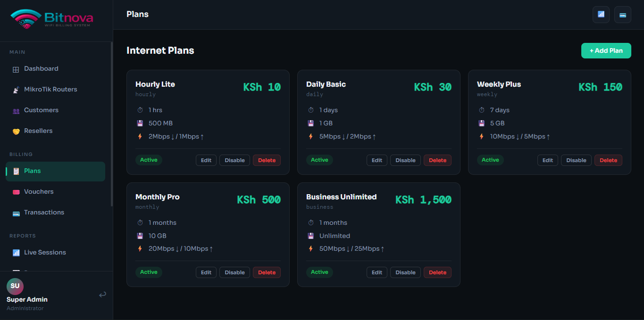Edit the Daily Basic plan
644x320 pixels.
(x=377, y=160)
